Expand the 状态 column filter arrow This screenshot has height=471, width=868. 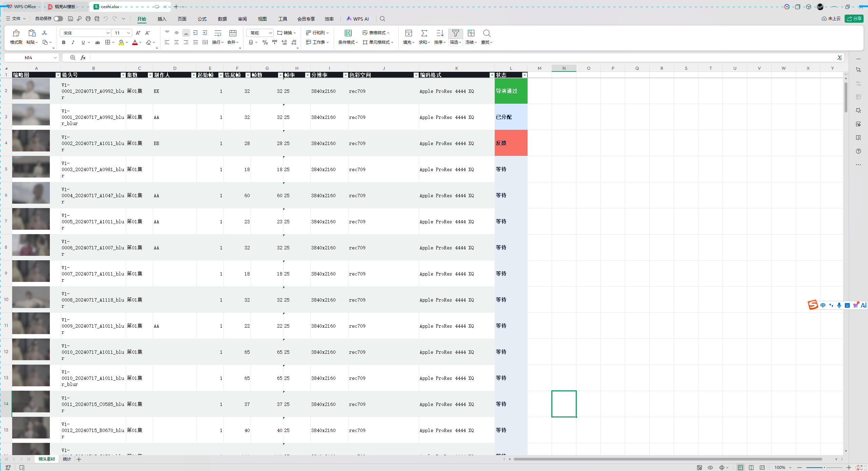(x=525, y=75)
